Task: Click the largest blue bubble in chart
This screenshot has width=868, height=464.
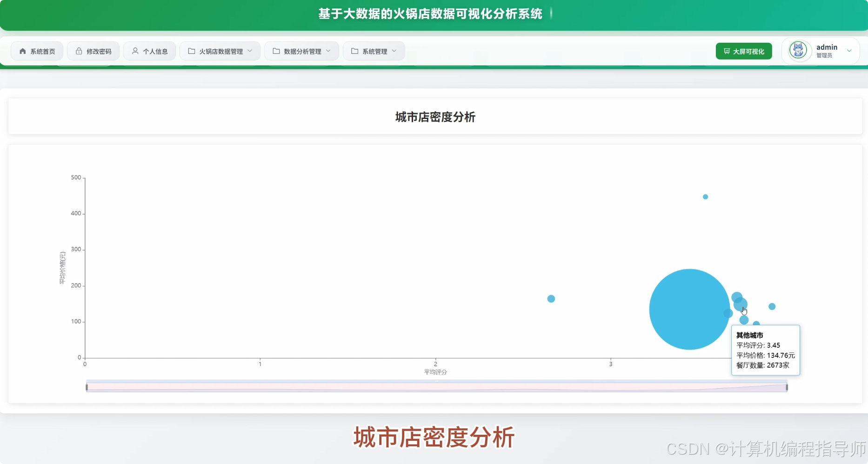Action: click(689, 309)
